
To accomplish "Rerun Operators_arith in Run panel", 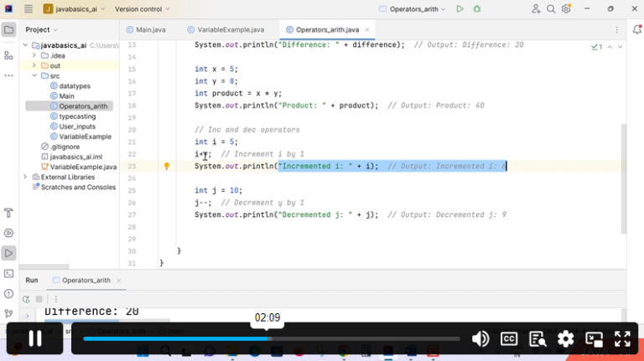I will point(26,299).
